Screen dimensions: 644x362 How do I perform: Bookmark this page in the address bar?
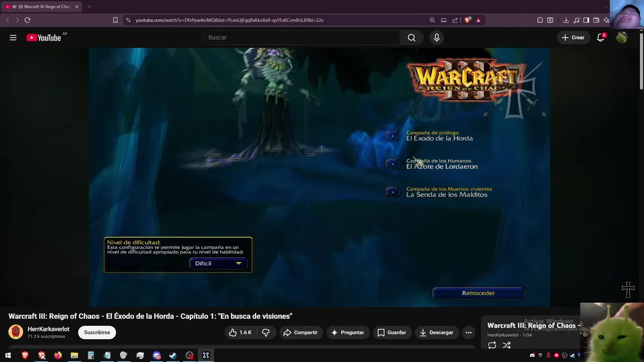[x=115, y=20]
